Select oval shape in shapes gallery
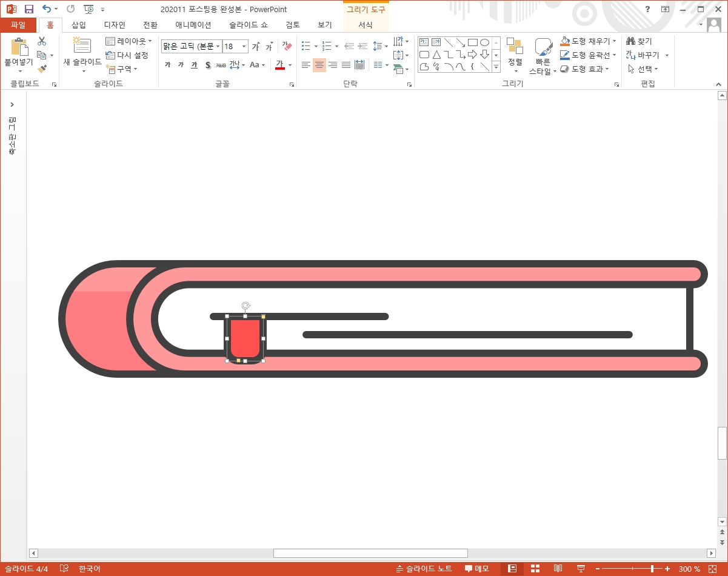The height and width of the screenshot is (576, 728). [484, 42]
